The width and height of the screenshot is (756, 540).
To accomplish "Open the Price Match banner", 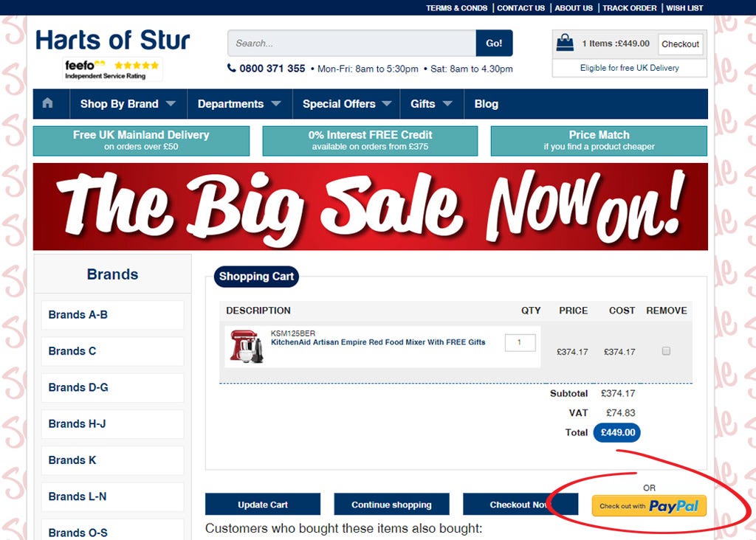I will click(x=599, y=141).
